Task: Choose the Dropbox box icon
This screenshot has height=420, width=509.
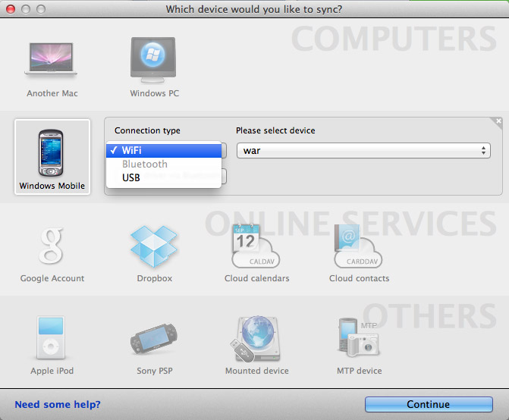Action: pyautogui.click(x=153, y=246)
